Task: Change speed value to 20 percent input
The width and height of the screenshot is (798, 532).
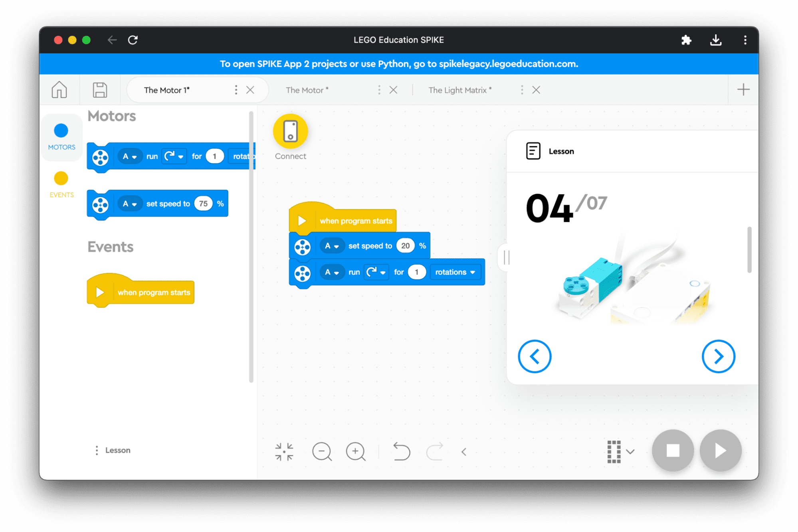Action: click(x=405, y=245)
